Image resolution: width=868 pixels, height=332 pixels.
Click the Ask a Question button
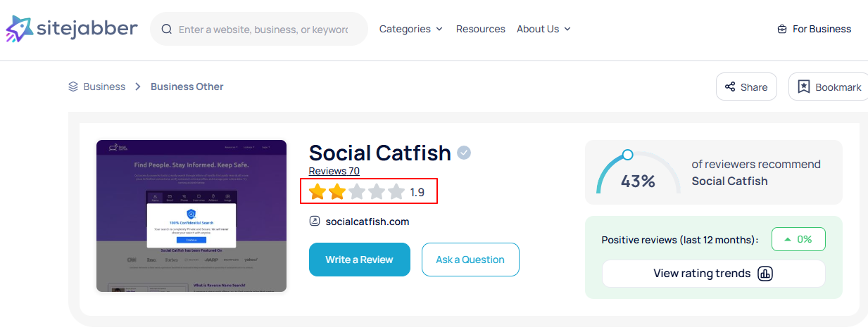470,260
